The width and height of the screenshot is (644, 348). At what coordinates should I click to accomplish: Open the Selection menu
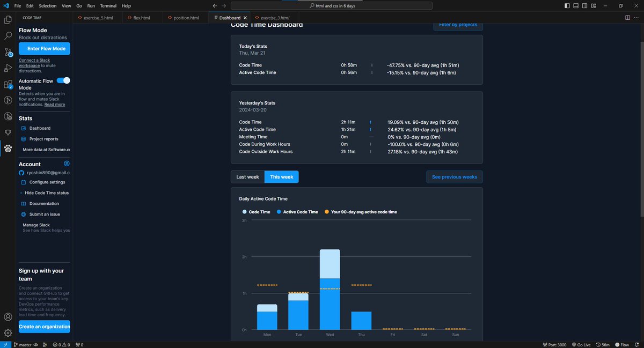click(48, 6)
